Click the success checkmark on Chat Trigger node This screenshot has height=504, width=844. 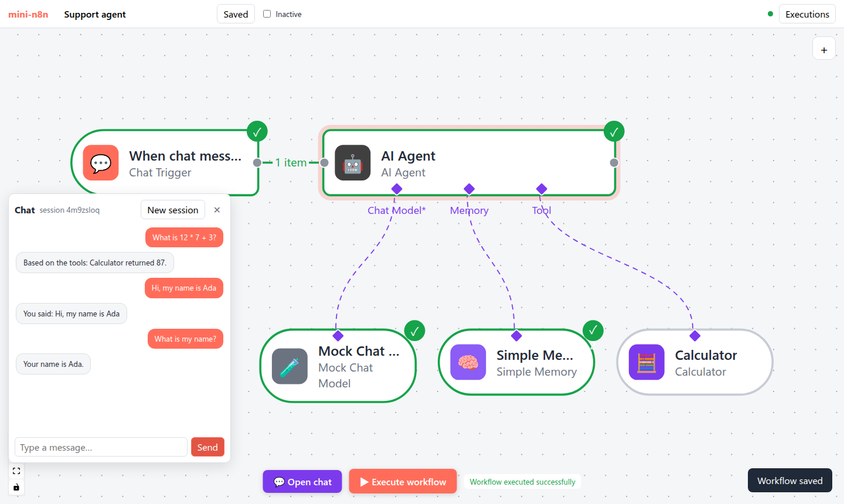pyautogui.click(x=257, y=132)
